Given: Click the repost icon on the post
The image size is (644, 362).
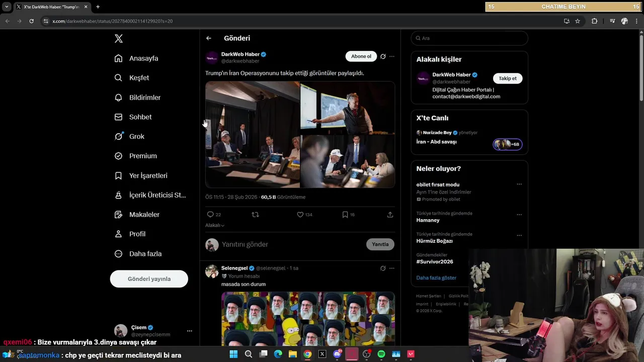Looking at the screenshot, I should coord(255,215).
